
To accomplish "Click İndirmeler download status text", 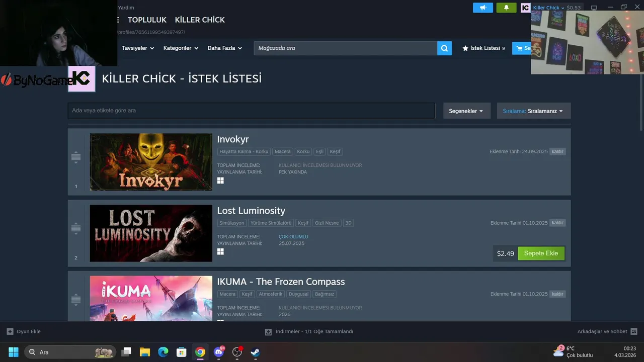I will click(x=314, y=331).
